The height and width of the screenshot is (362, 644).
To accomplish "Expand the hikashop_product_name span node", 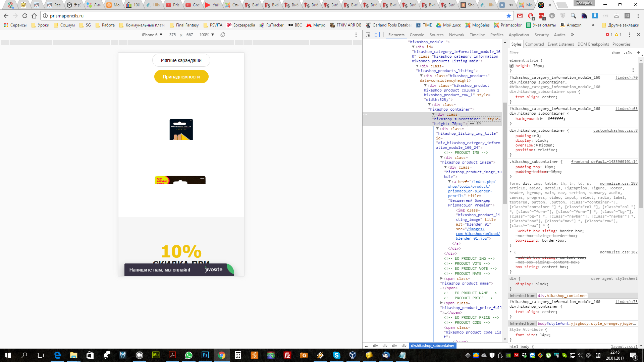I will (x=441, y=278).
